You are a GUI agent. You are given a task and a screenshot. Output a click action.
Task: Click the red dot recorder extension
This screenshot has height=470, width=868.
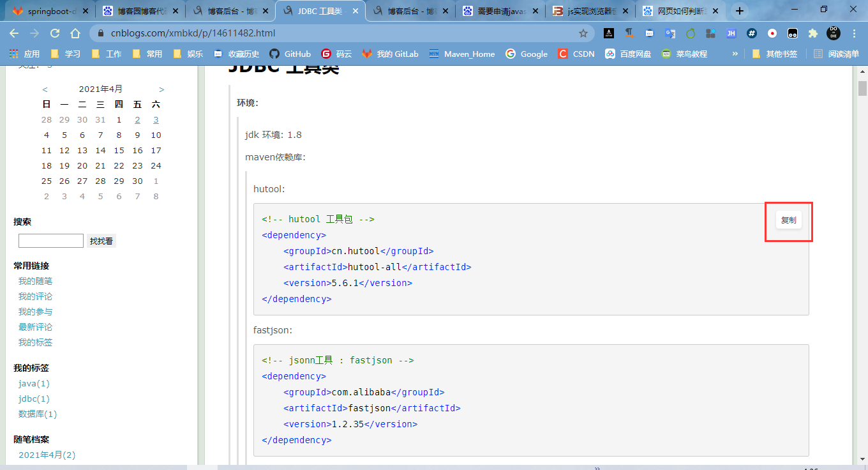772,33
